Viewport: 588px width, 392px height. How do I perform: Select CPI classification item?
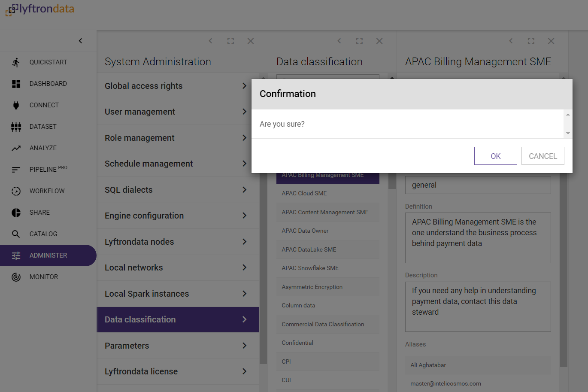click(x=328, y=362)
